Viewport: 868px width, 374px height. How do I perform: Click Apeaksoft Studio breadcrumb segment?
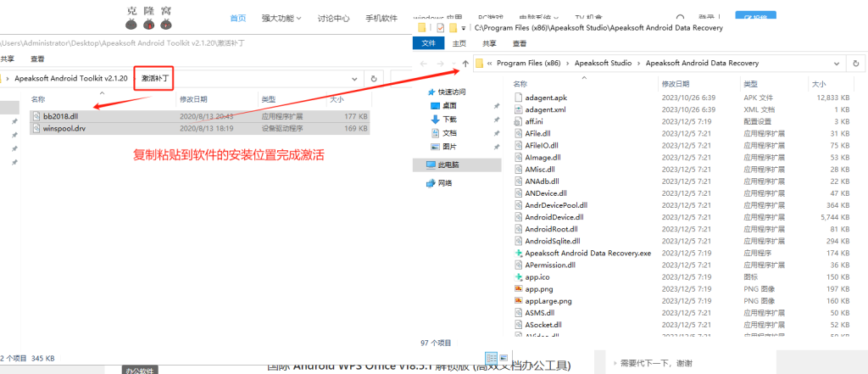(x=603, y=63)
